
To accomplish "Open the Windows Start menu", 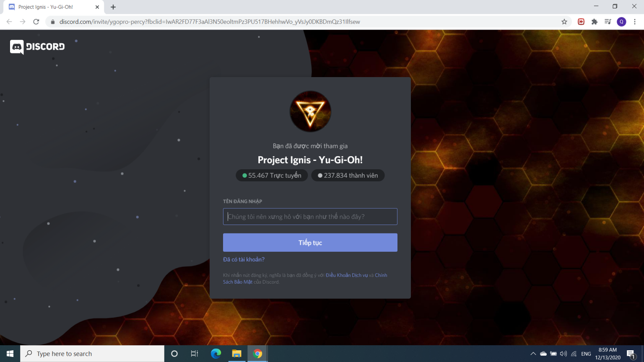I will [x=10, y=354].
